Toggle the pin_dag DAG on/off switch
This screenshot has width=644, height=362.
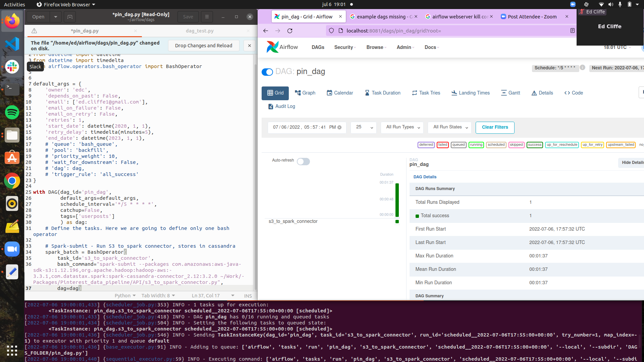[x=267, y=72]
